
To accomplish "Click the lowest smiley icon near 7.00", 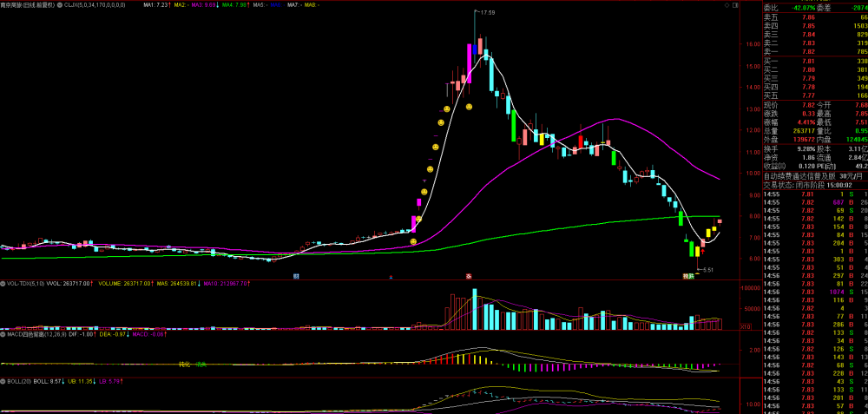I will pos(413,242).
